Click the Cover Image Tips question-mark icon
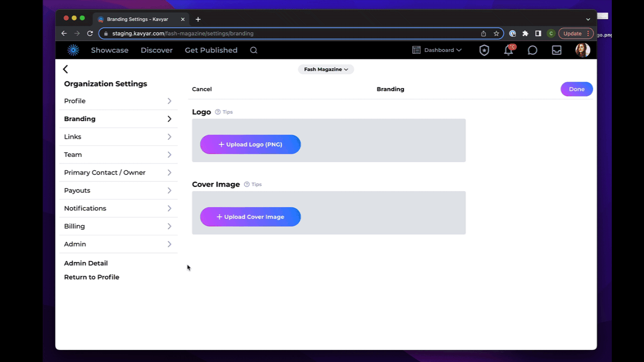Image resolution: width=644 pixels, height=362 pixels. click(x=247, y=185)
